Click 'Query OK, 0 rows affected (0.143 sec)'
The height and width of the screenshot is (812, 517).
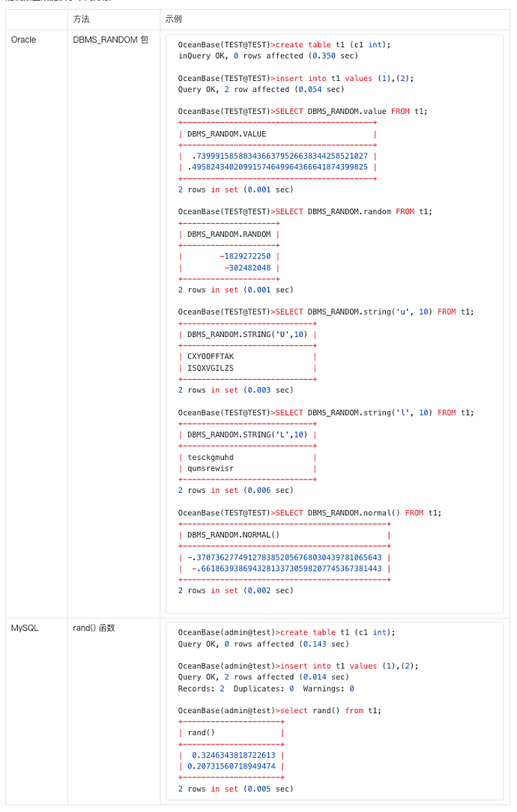point(264,644)
